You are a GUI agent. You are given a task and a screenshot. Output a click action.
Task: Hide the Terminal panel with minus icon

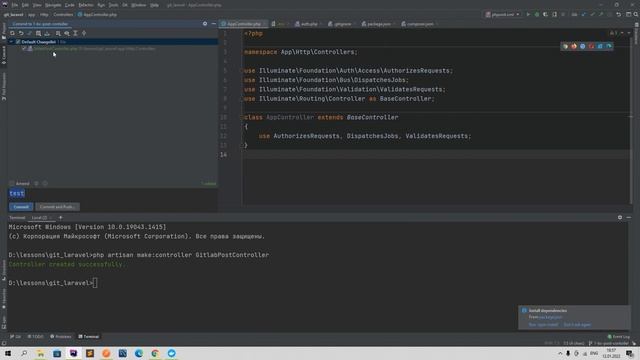pos(629,218)
